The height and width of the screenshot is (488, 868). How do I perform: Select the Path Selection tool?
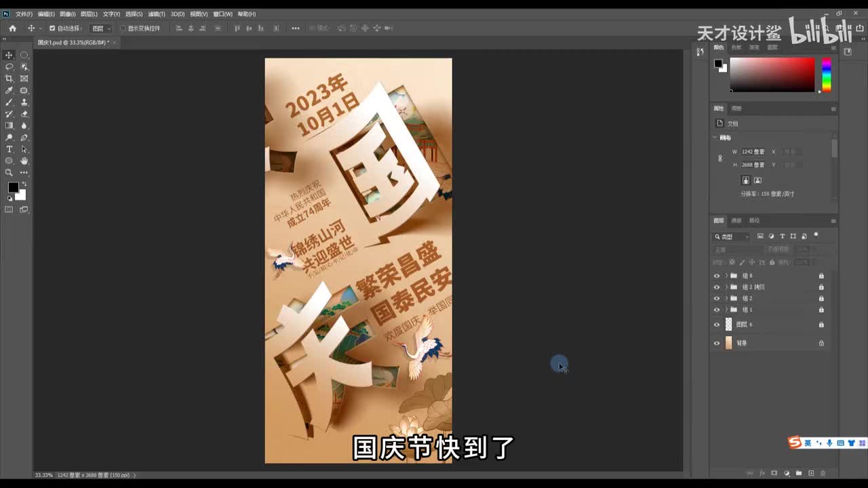(24, 149)
